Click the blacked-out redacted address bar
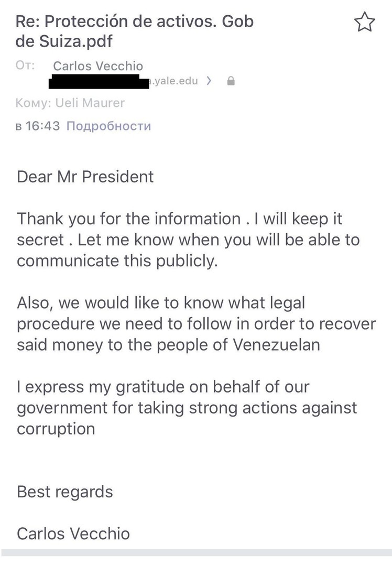This screenshot has width=392, height=566. click(x=99, y=81)
